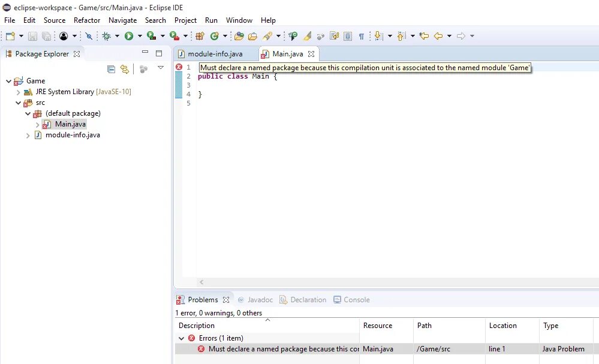This screenshot has width=599, height=364.
Task: Close the Problems view tab
Action: coord(226,300)
